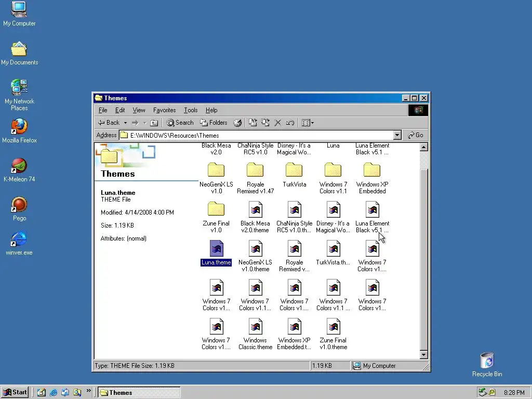Go up one folder level

pyautogui.click(x=154, y=123)
